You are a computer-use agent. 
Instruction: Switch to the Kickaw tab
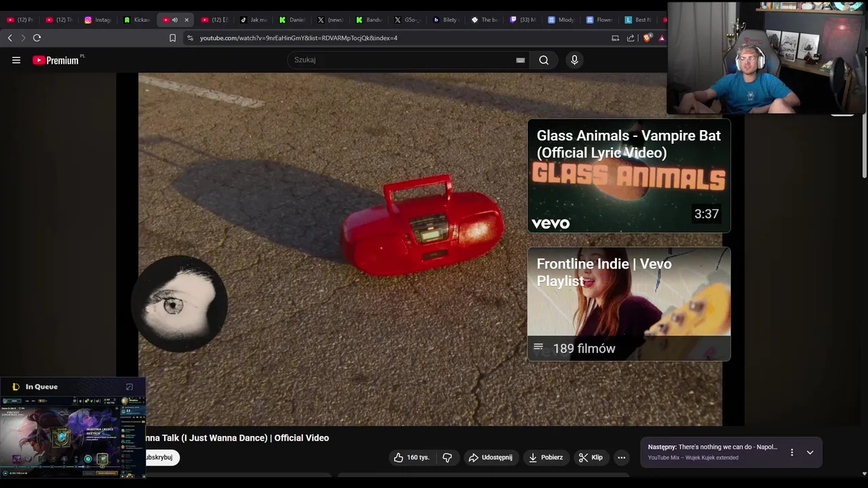tap(137, 20)
